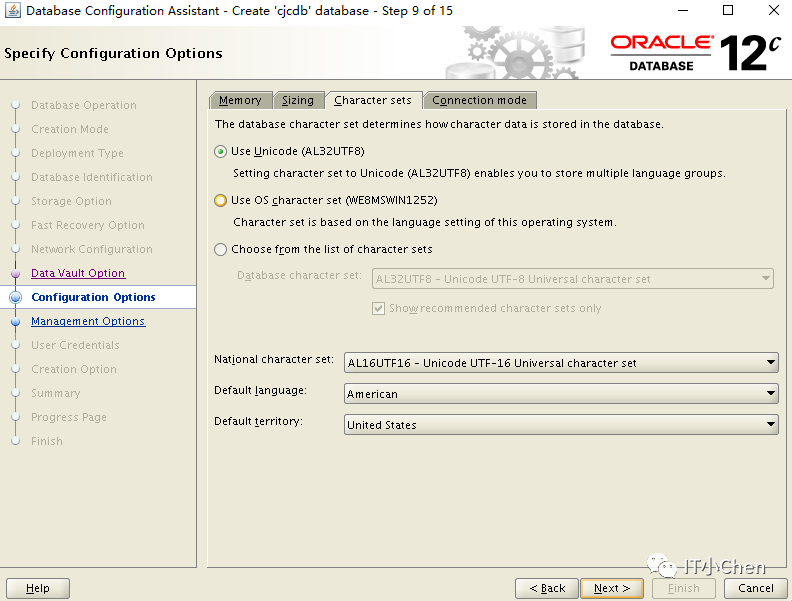Click the Next button

pos(612,588)
